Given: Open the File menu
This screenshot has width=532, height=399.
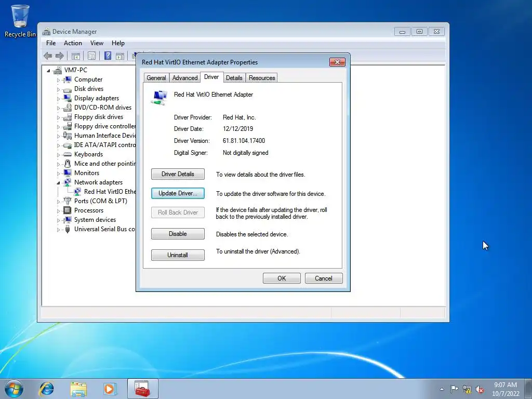Looking at the screenshot, I should click(51, 43).
